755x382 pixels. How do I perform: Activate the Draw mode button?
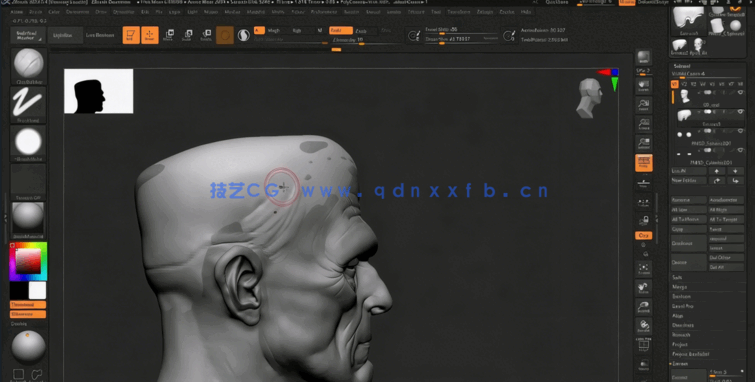[x=150, y=35]
